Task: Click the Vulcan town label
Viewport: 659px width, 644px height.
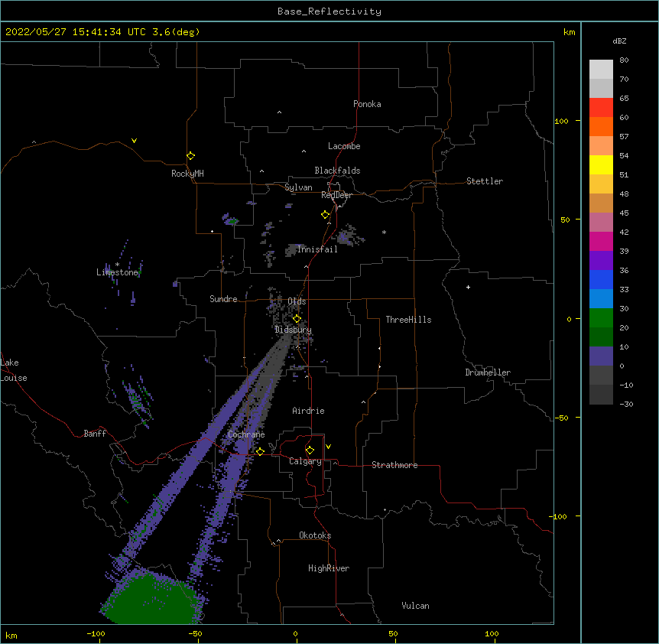Action: click(x=415, y=606)
